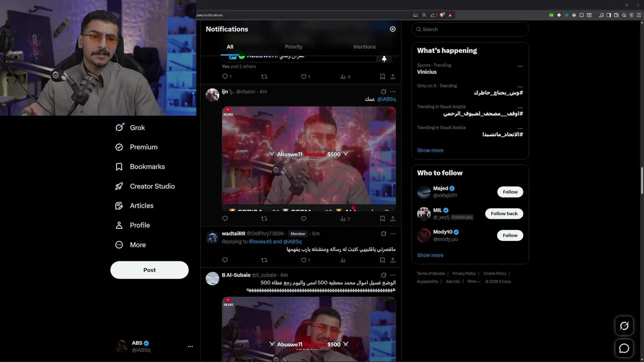Image resolution: width=644 pixels, height=362 pixels.
Task: Open options for الاتحاد_مانشيدا trend
Action: click(x=520, y=128)
